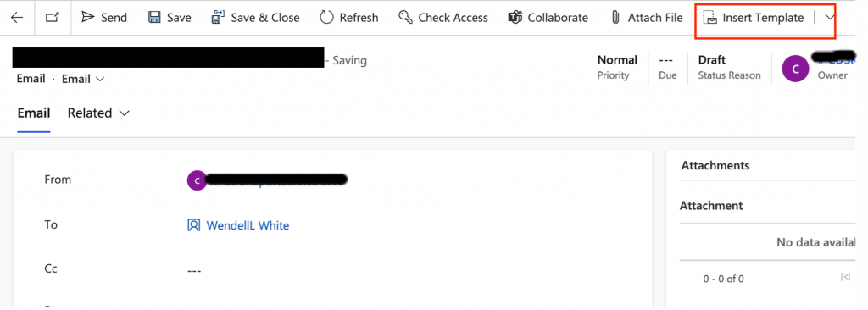Screen dimensions: 868x310
Task: Select the owner avatar circle
Action: (x=795, y=69)
